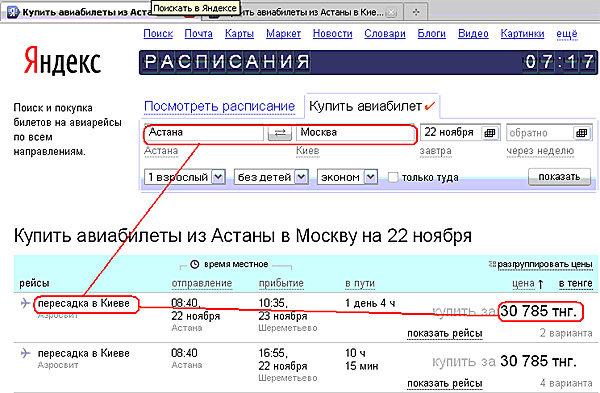Open calendar icon in обратно return field
The image size is (600, 393).
pos(581,133)
